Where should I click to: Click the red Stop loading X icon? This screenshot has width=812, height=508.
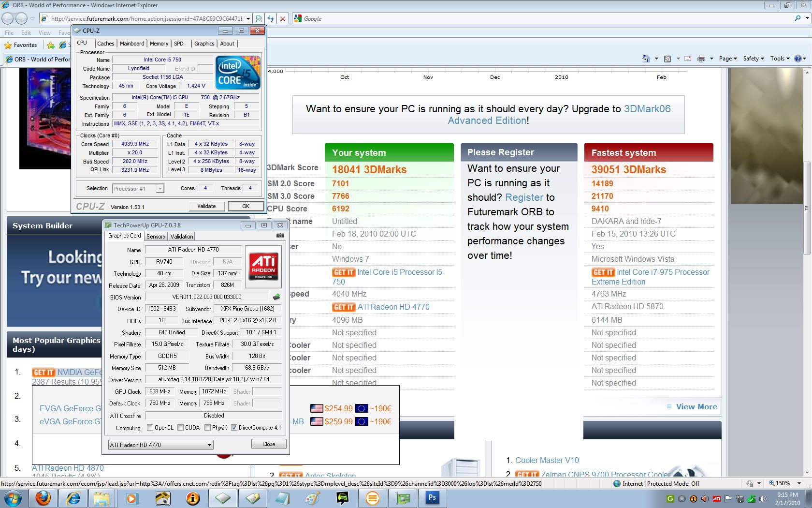tap(283, 19)
